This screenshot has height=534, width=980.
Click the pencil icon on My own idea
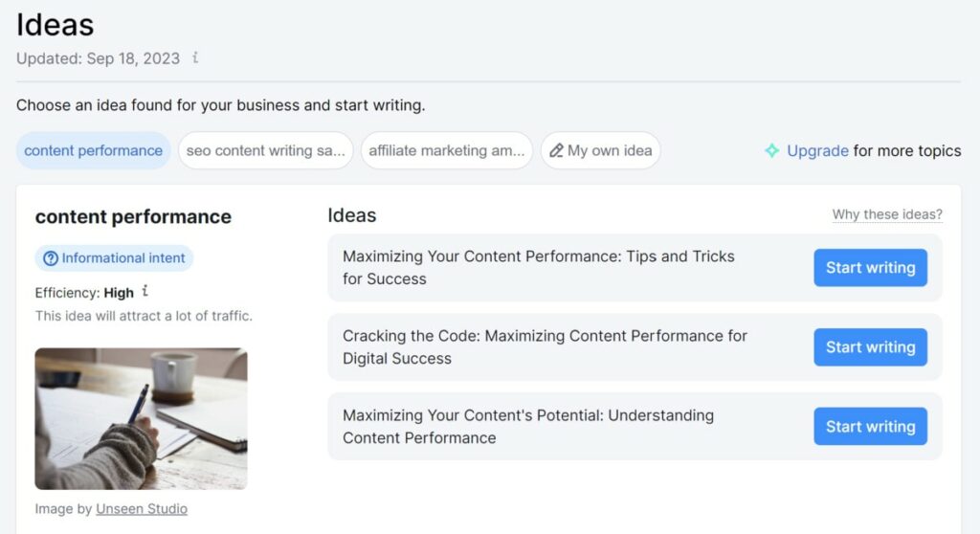556,151
